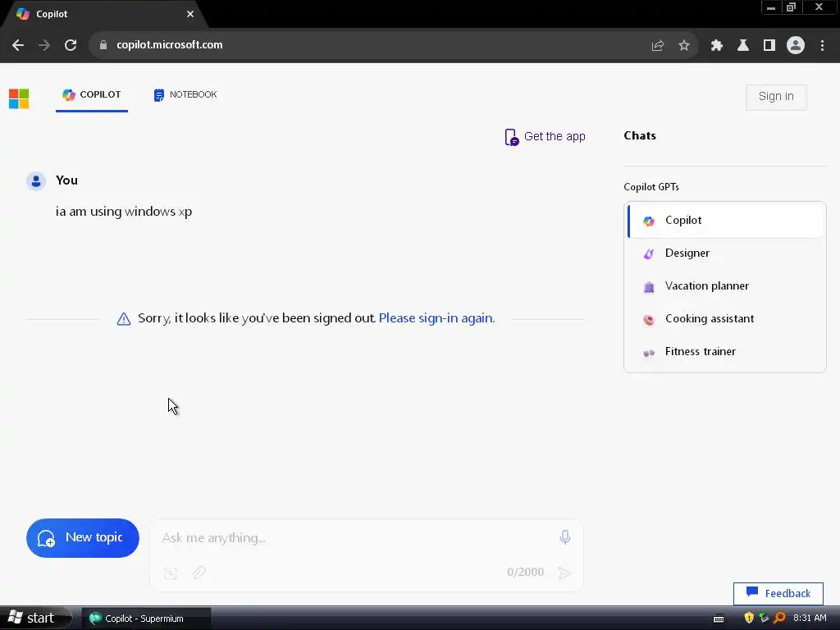Click Copilot - Supermium taskbar button
The image size is (840, 630).
[146, 619]
